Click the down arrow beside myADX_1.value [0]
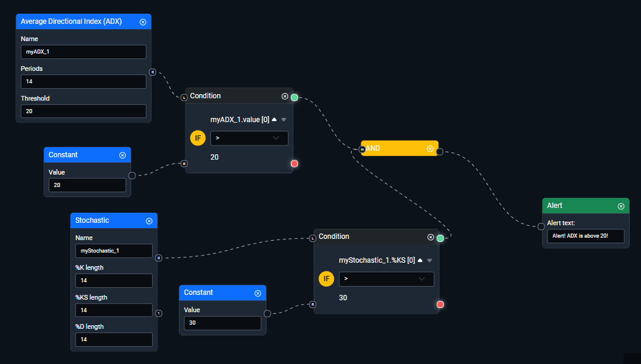The width and height of the screenshot is (641, 364). (x=284, y=120)
